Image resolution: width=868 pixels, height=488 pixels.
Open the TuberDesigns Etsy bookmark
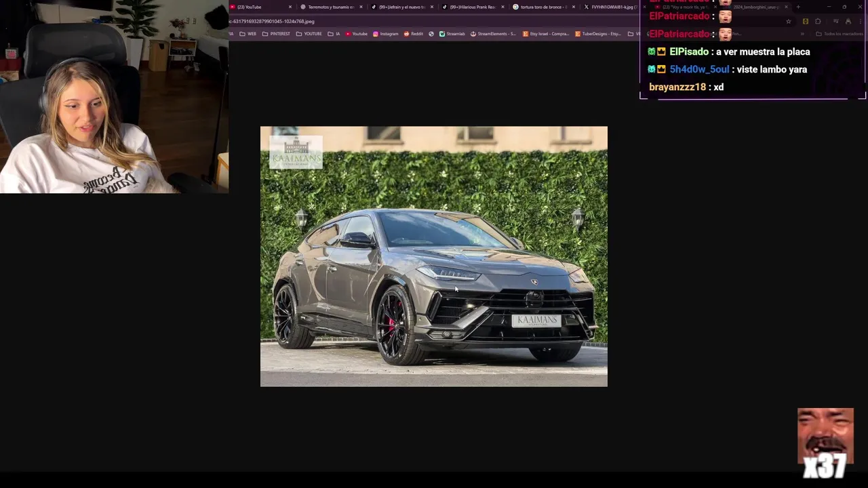click(597, 34)
